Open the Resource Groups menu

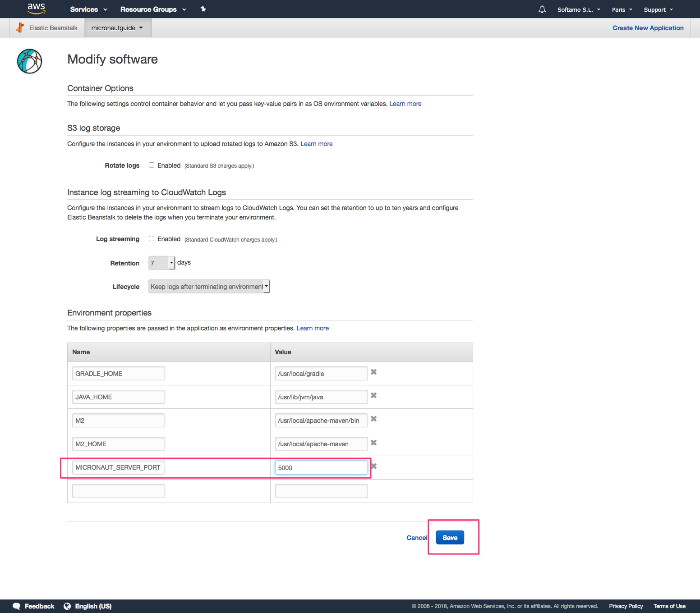[x=153, y=9]
